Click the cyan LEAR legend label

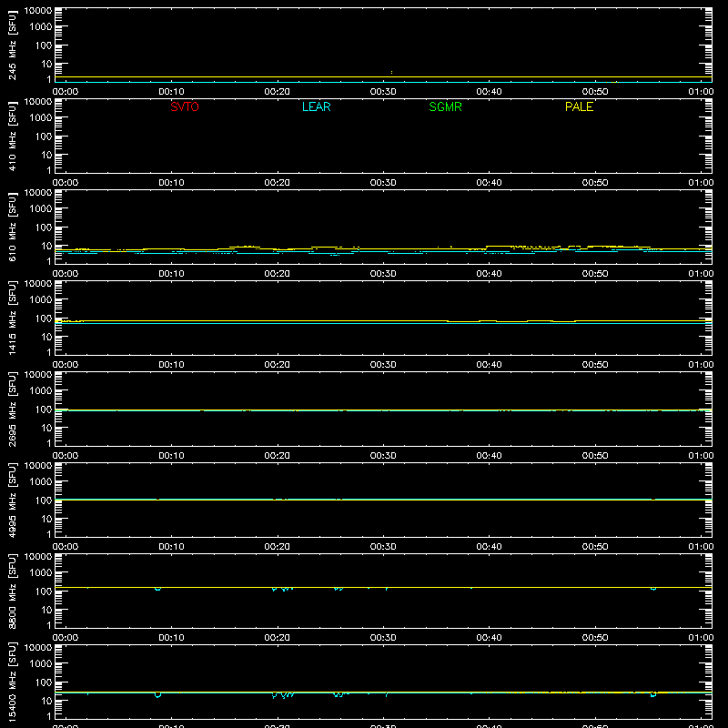coord(316,106)
